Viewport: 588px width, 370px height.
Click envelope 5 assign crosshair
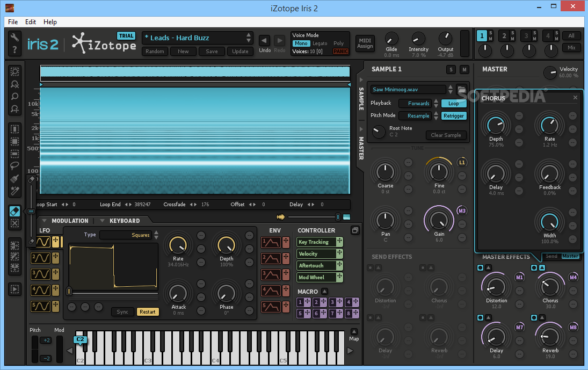point(286,307)
